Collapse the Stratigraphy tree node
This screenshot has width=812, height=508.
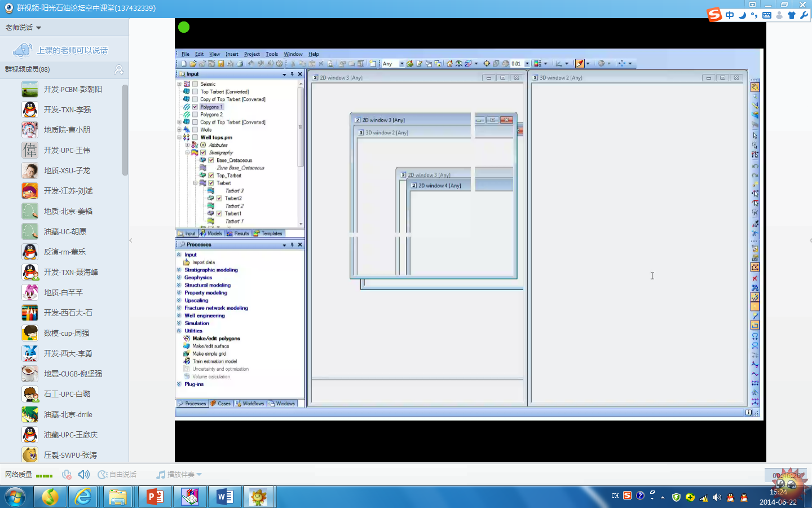click(x=187, y=152)
